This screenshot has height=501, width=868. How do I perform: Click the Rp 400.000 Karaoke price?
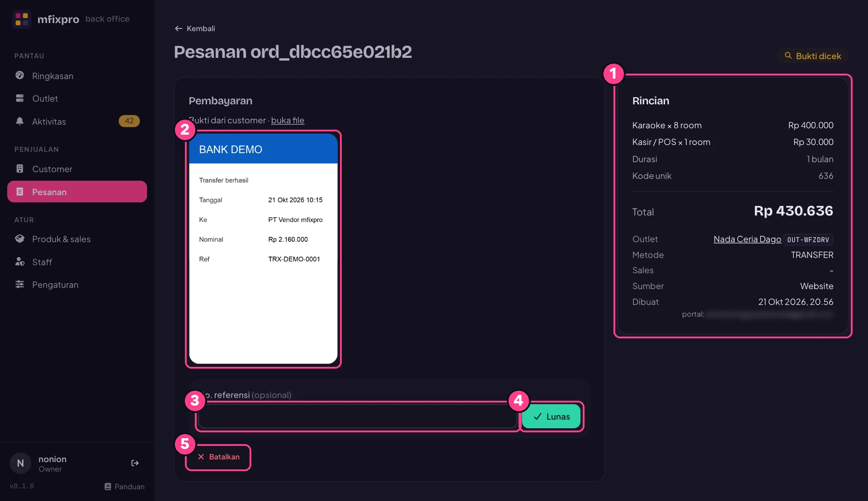pos(811,125)
